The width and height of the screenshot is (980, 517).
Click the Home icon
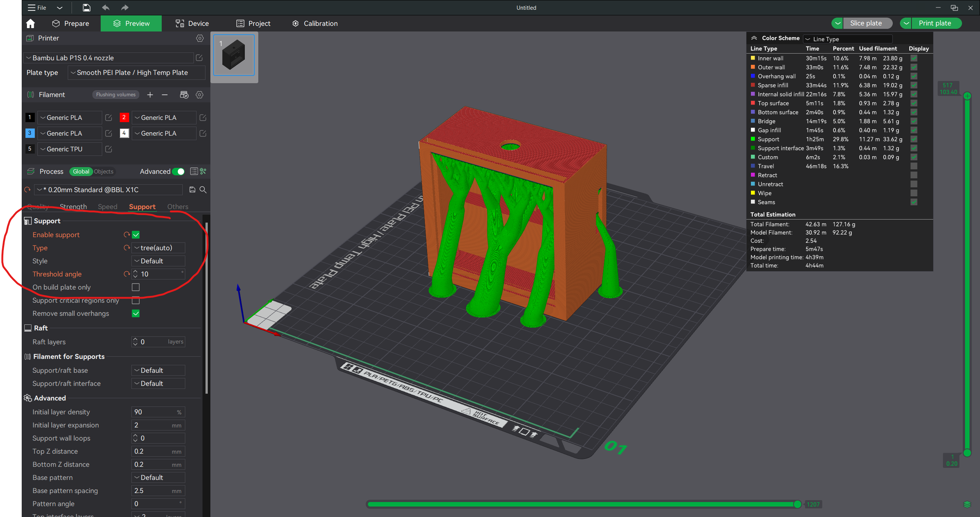30,24
